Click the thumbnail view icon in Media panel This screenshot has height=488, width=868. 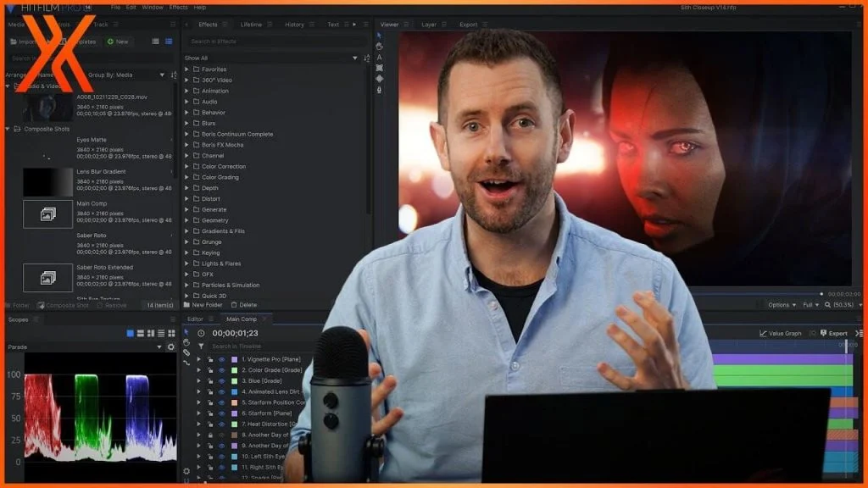pos(155,41)
